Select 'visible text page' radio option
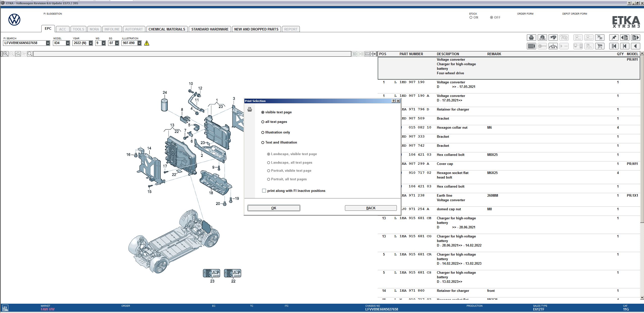The height and width of the screenshot is (313, 644). click(x=276, y=112)
